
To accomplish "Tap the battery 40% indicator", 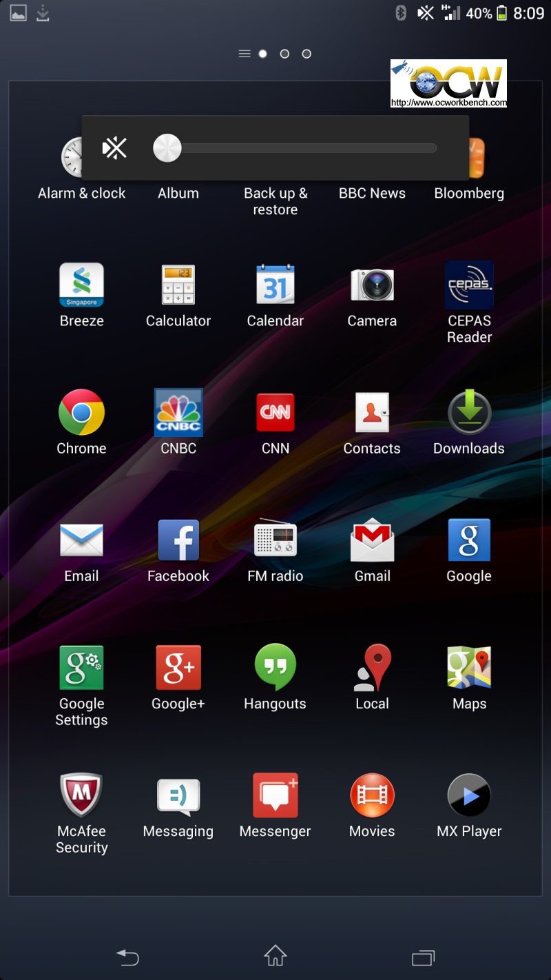I will click(x=486, y=13).
